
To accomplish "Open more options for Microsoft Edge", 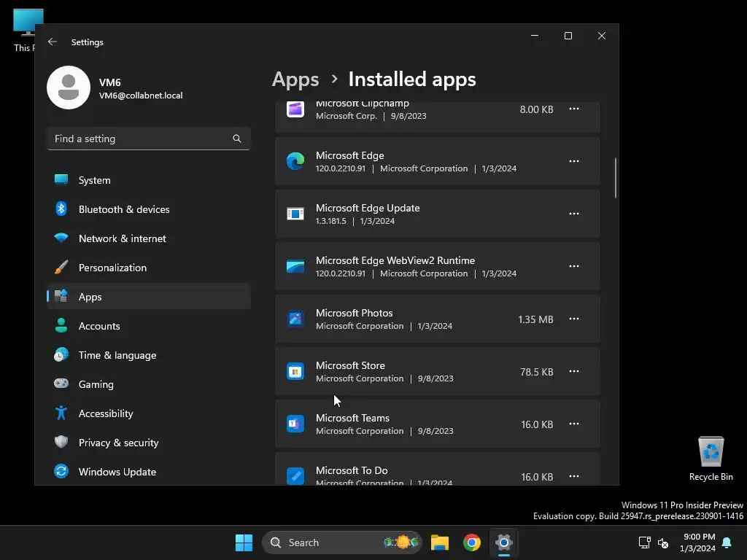I will tap(574, 161).
